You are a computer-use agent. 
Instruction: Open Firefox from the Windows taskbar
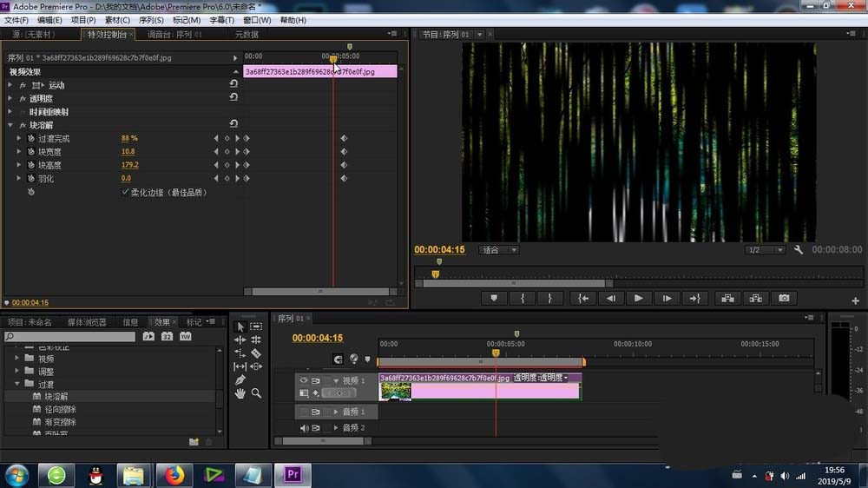tap(174, 475)
